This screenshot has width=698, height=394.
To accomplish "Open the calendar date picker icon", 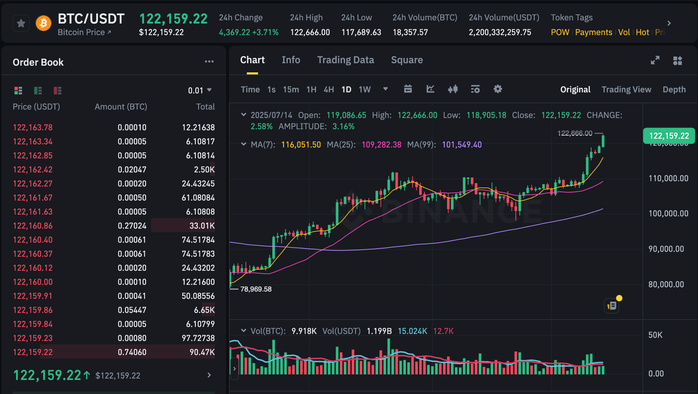I will point(407,89).
